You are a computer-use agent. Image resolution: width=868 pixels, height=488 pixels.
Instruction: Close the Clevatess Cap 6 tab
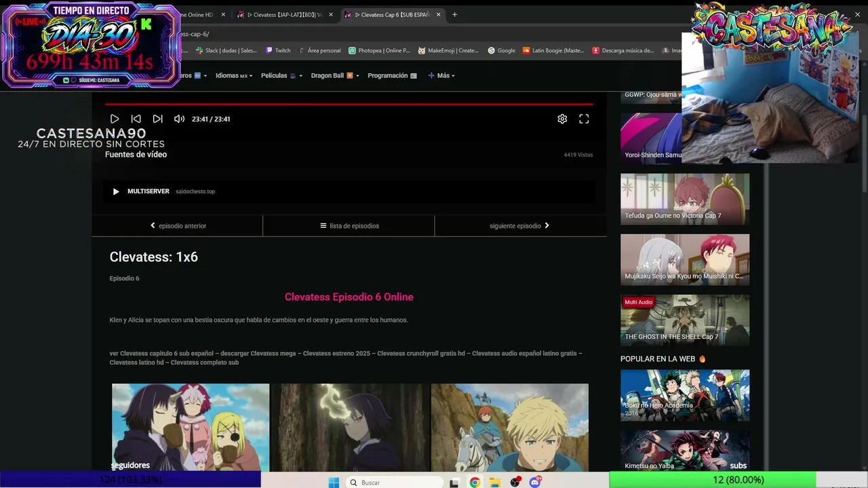pos(438,14)
